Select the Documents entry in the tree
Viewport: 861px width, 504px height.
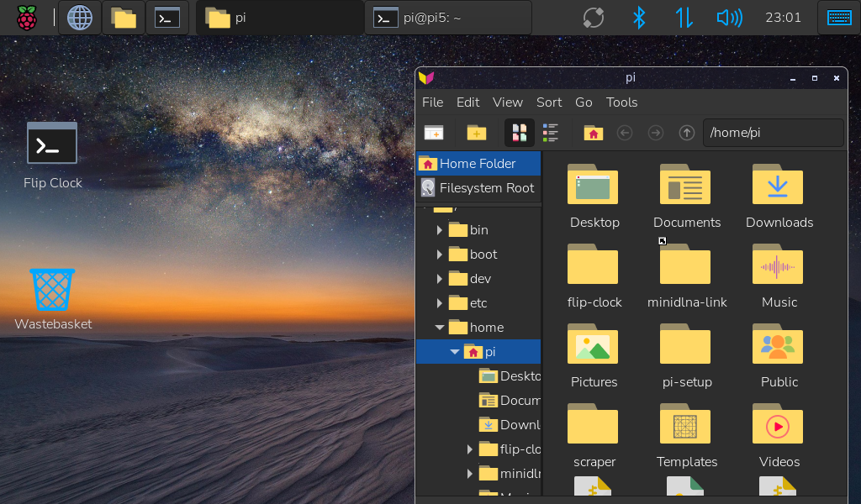pyautogui.click(x=510, y=401)
